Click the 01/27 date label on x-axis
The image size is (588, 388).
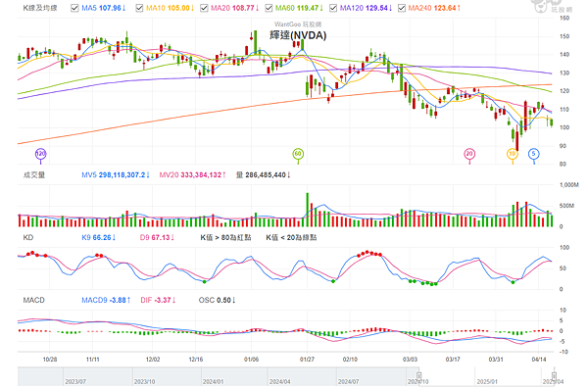pyautogui.click(x=307, y=360)
